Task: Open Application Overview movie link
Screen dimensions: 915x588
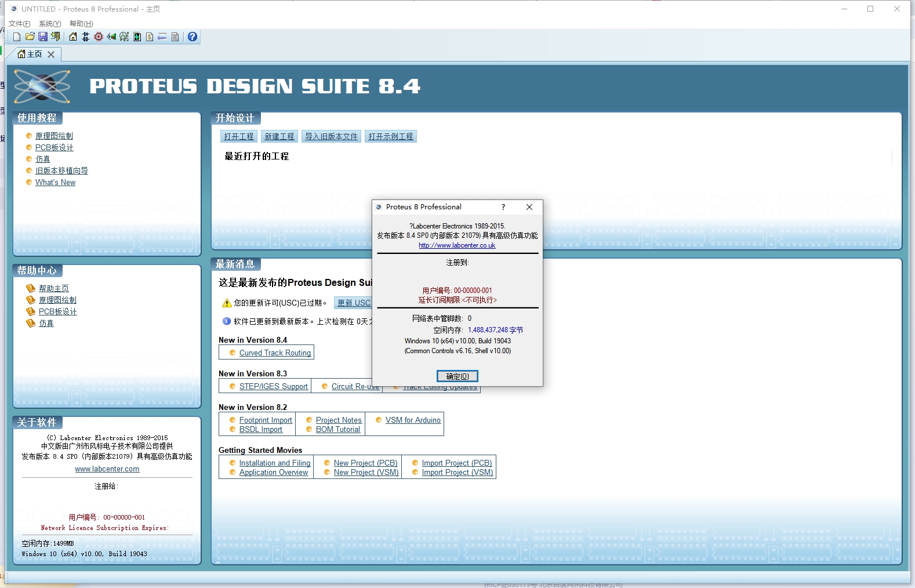Action: tap(274, 472)
